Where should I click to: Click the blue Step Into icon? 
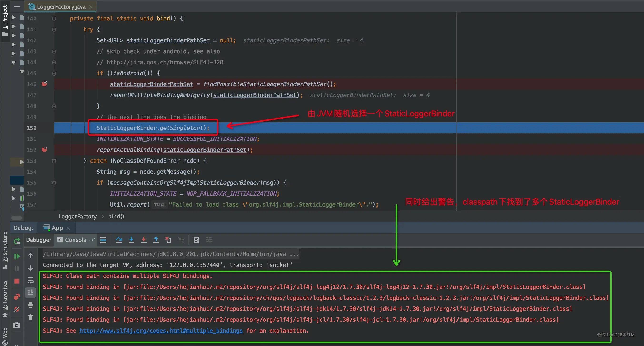131,240
